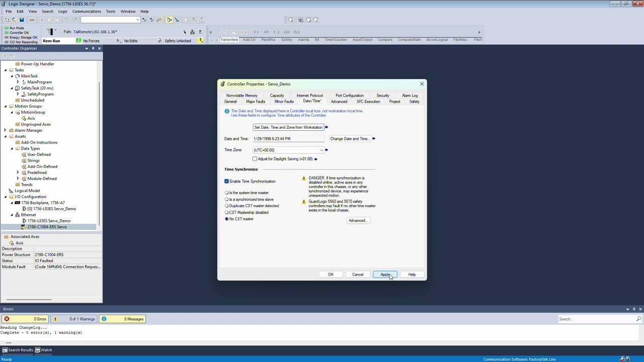Toggle the Controller Organizer toolbar icon
The image size is (644, 362).
coord(170,20)
